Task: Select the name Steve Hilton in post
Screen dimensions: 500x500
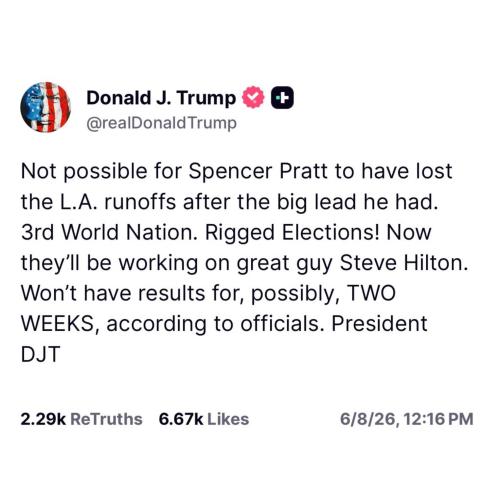Action: (x=404, y=263)
